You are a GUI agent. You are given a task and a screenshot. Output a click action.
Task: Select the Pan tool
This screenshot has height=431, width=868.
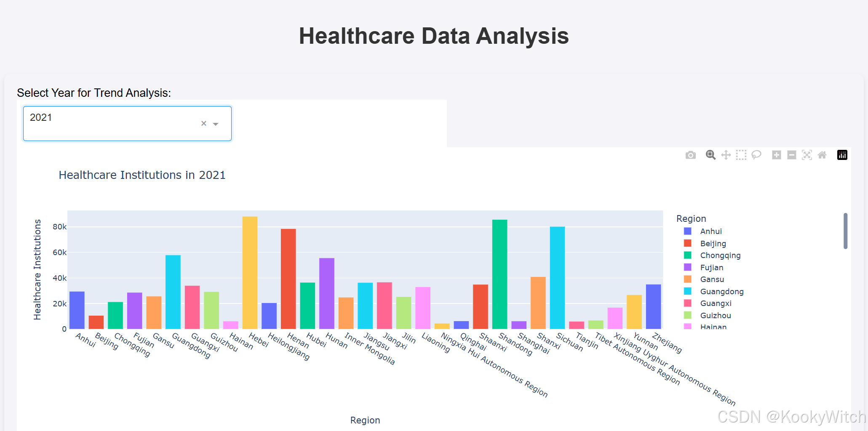coord(726,155)
